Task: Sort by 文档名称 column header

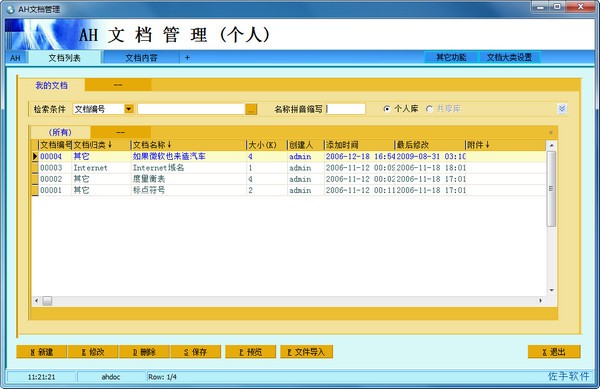Action: tap(189, 145)
